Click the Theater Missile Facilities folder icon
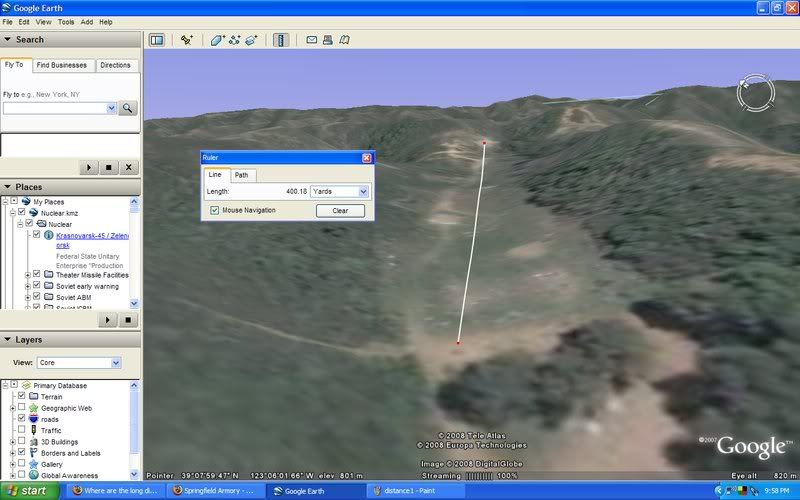The width and height of the screenshot is (800, 500). tap(48, 274)
